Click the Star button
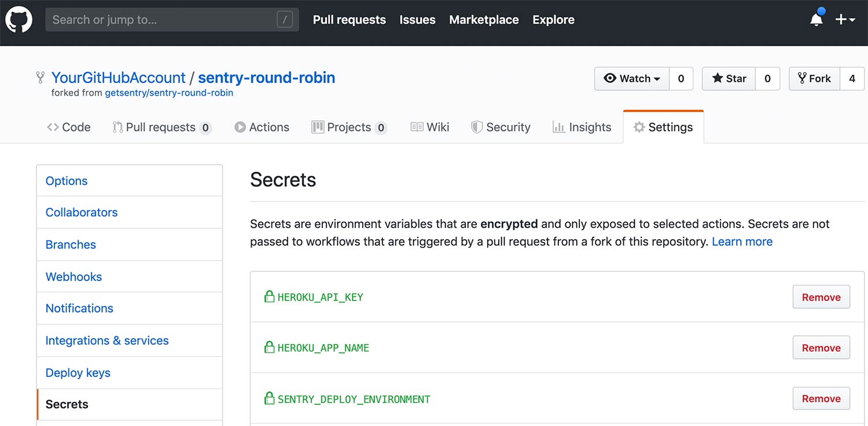 [x=729, y=79]
